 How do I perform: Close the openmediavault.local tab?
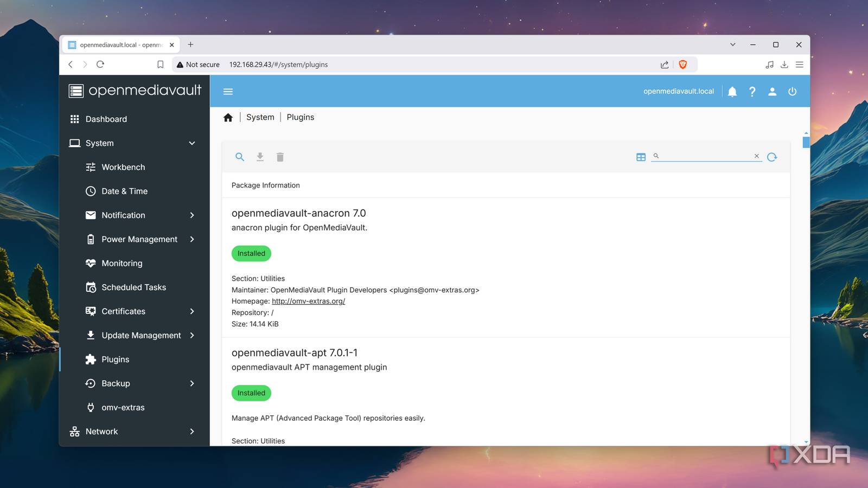click(x=172, y=45)
